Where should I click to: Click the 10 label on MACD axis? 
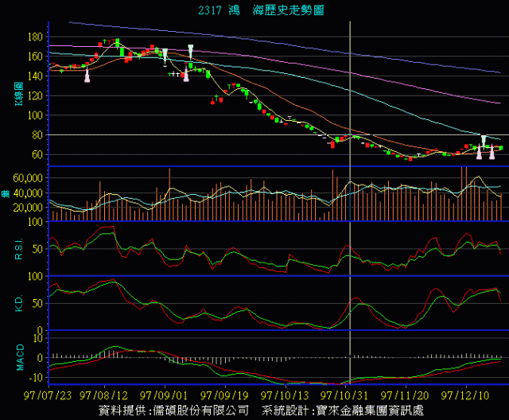tap(38, 339)
